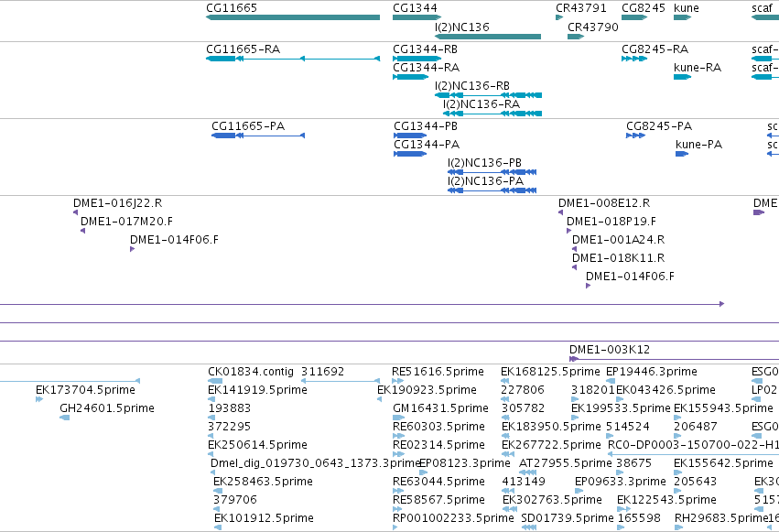Select the kune gene feature

[682, 17]
